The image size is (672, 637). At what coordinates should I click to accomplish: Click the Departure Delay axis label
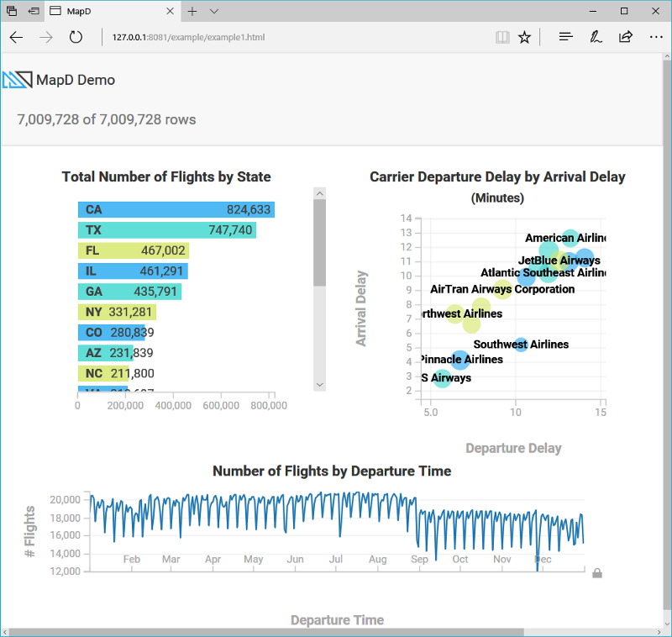tap(513, 448)
